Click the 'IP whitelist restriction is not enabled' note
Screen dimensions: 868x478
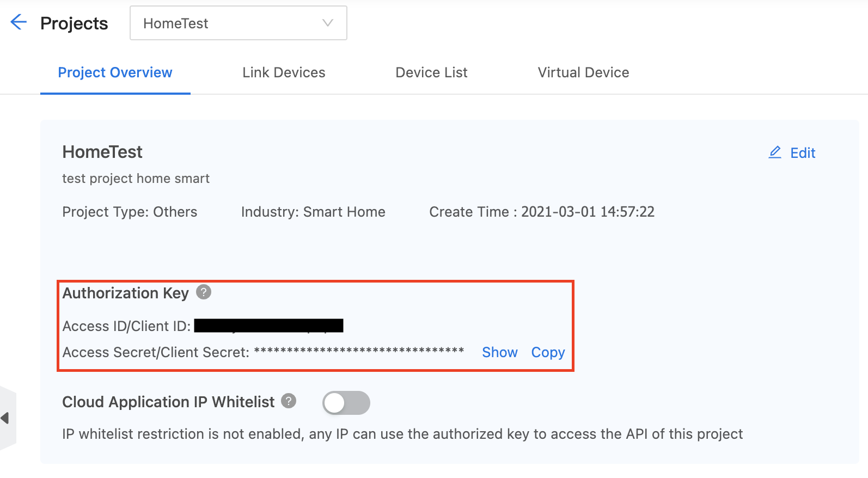pyautogui.click(x=402, y=434)
